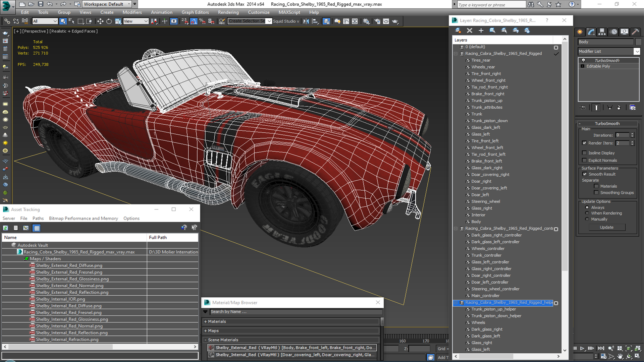Open the Modifiers menu
The image size is (644, 362).
click(x=132, y=12)
